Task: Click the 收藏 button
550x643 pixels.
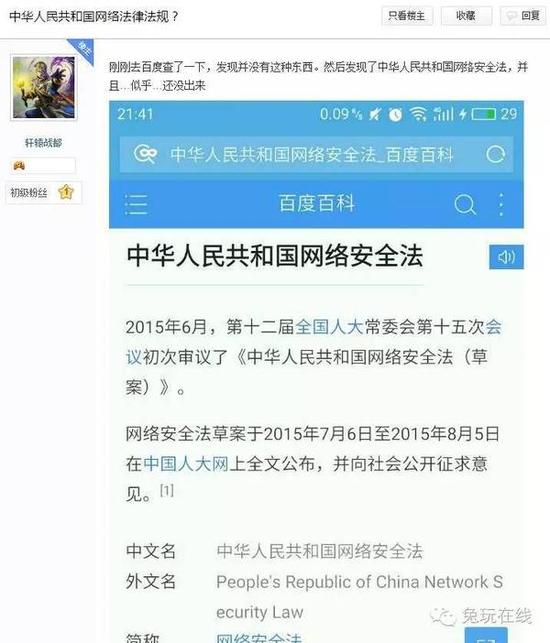Action: click(466, 16)
